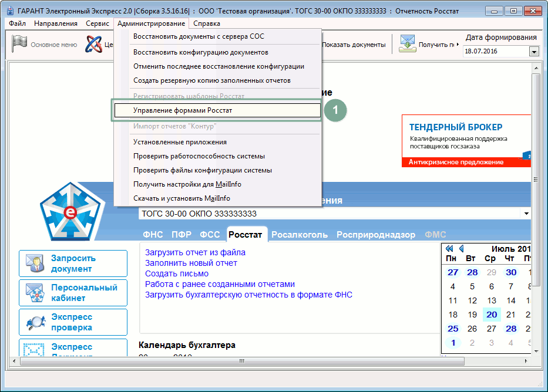
Task: Click Загрузить бухгалтерскую отчетность в формате ФНС
Action: [248, 295]
